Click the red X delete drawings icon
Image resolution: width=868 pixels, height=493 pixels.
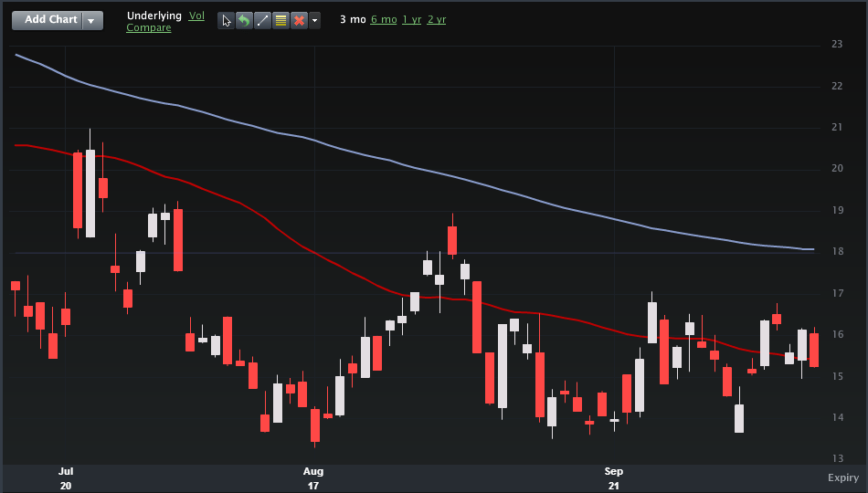coord(299,20)
